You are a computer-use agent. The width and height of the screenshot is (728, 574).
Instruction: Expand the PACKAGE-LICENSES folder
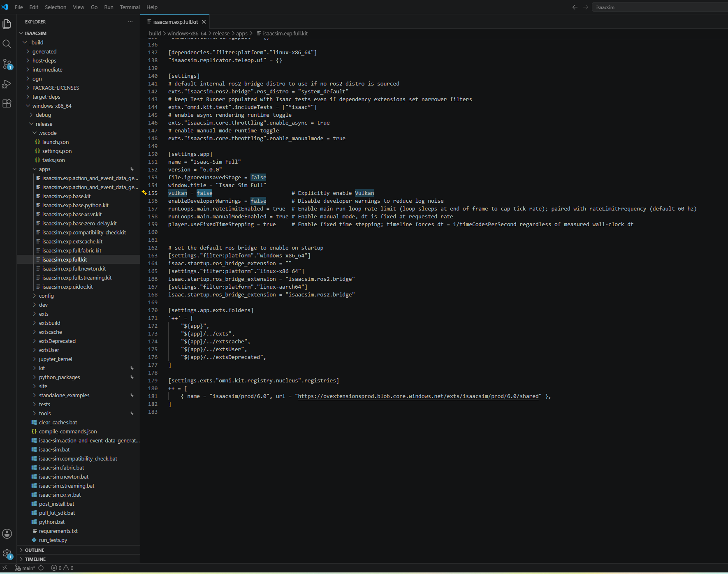tap(56, 88)
